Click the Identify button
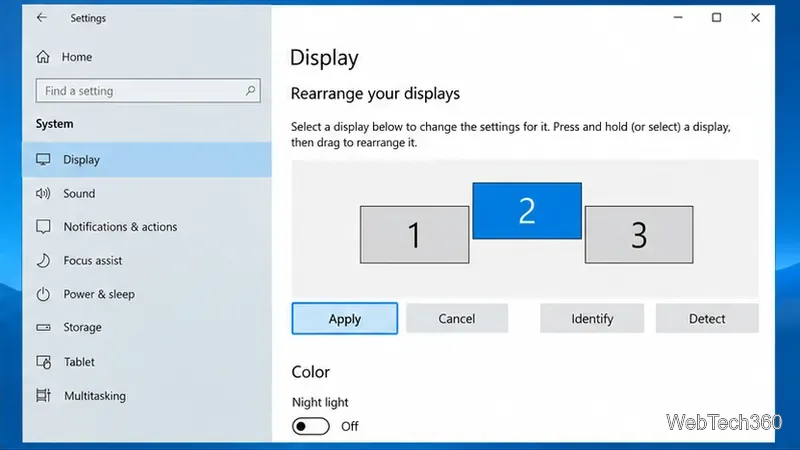Screen dimensions: 800x450 [592, 318]
